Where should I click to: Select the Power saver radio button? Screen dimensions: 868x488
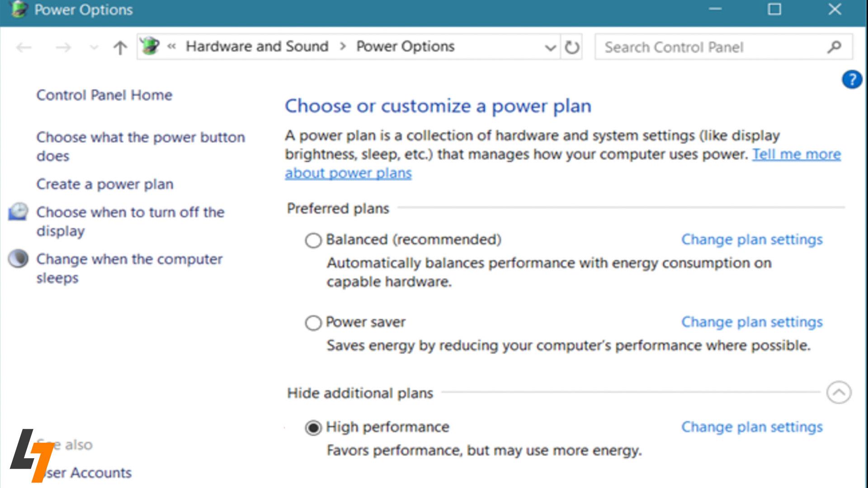(313, 323)
